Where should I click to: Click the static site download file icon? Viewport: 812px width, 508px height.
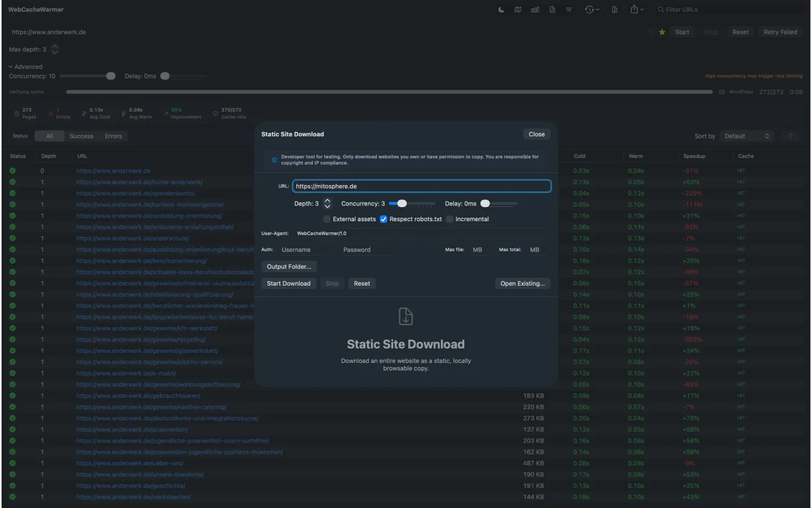point(615,10)
